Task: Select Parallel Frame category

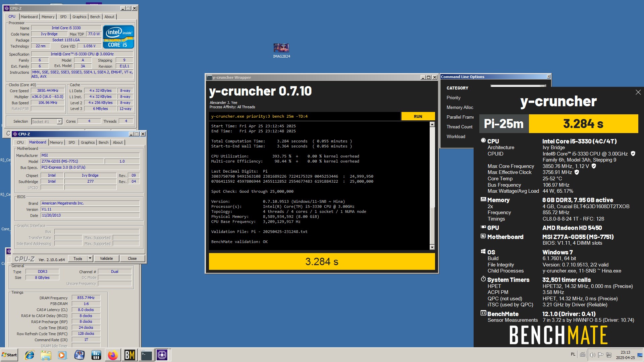Action: pos(460,117)
